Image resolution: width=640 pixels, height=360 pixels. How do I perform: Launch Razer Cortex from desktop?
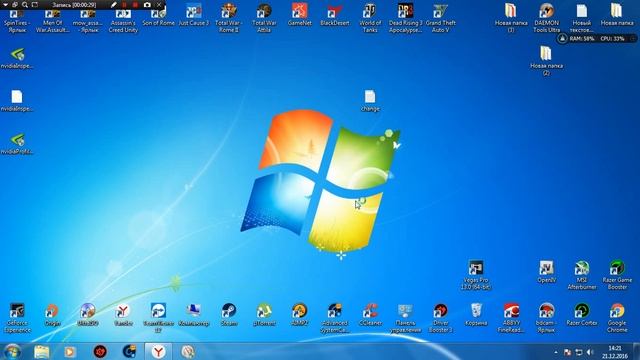click(582, 314)
